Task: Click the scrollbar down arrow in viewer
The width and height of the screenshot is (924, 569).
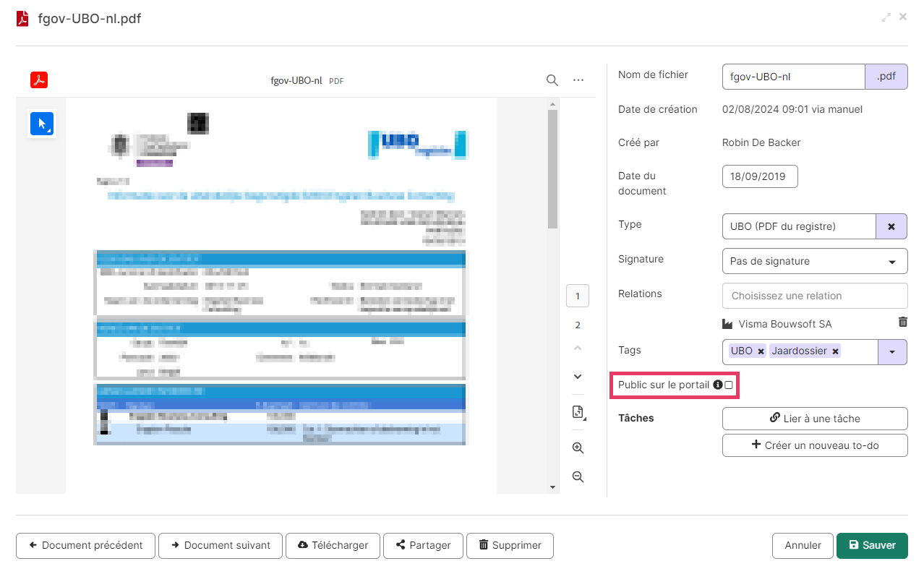Action: click(552, 488)
